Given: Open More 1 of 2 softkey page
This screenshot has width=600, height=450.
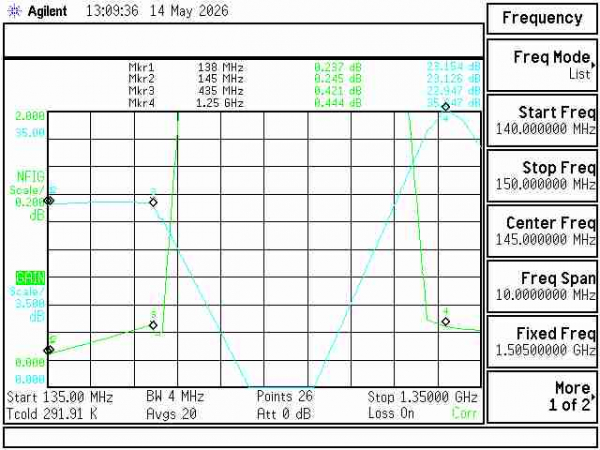Looking at the screenshot, I should coord(542,396).
